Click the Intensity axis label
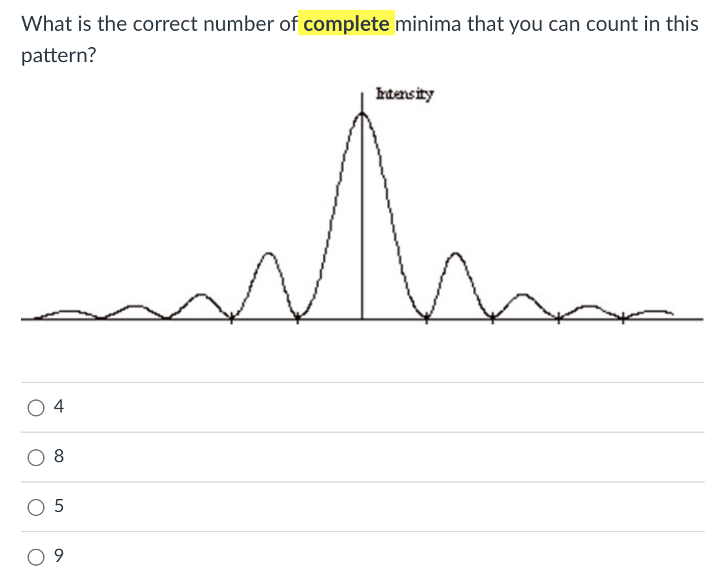The image size is (723, 588). (x=405, y=94)
